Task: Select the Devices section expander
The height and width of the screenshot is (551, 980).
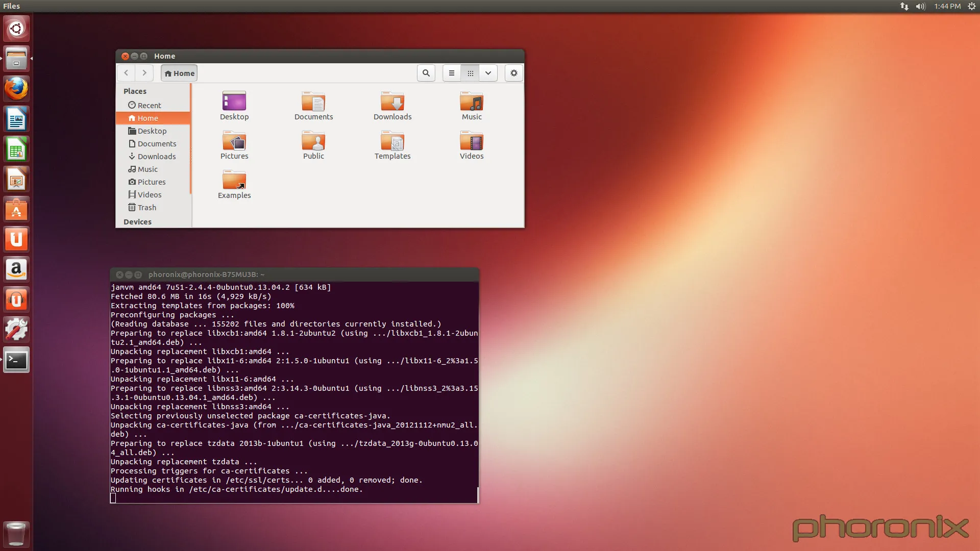Action: (138, 221)
